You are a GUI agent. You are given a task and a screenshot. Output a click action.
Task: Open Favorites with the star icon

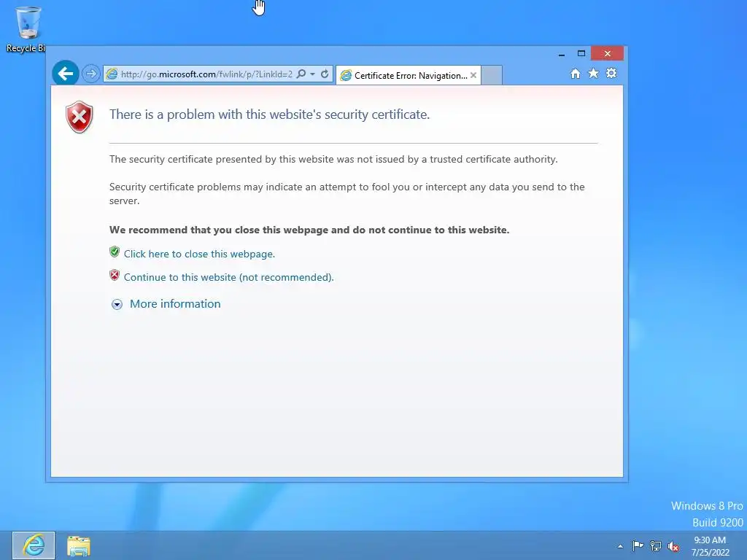click(593, 74)
